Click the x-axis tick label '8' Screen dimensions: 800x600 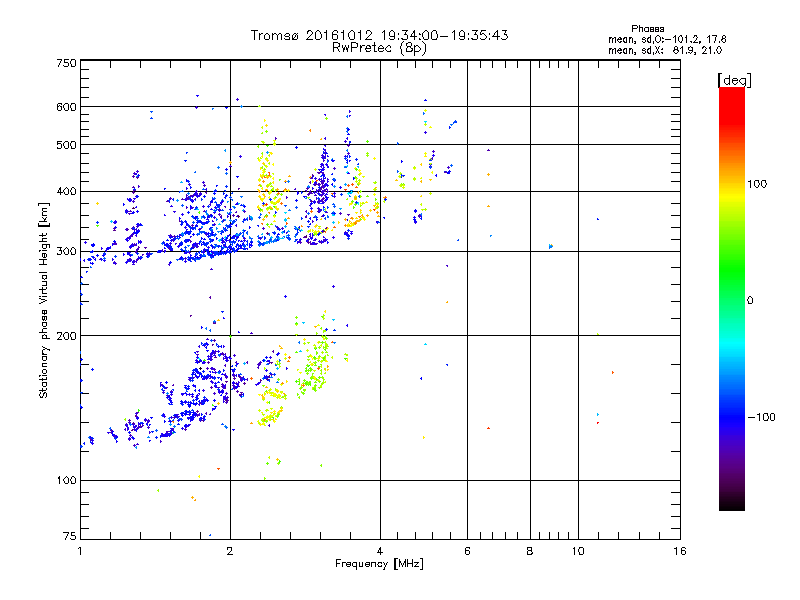(530, 551)
